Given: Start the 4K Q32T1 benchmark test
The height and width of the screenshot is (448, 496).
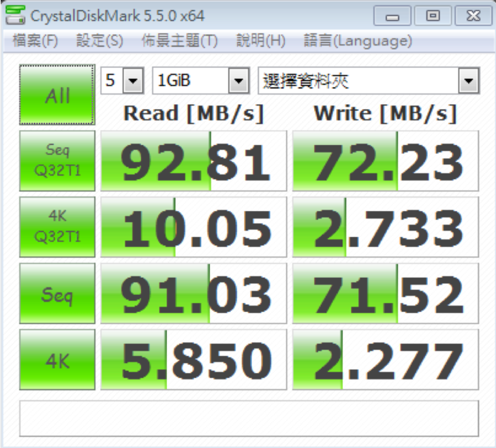Looking at the screenshot, I should tap(57, 227).
